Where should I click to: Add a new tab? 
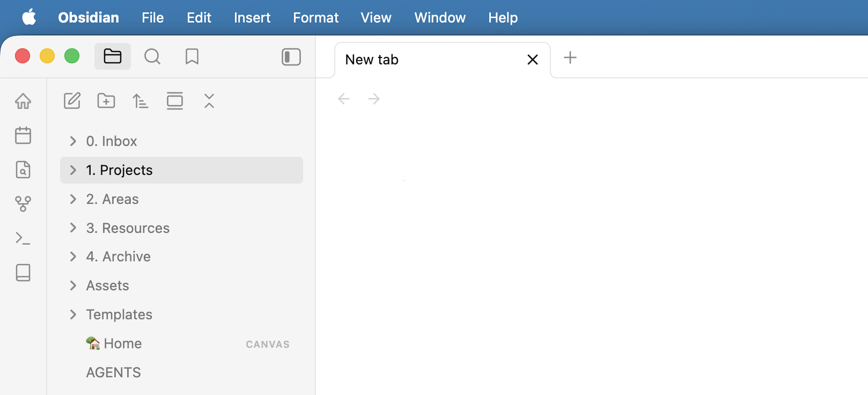click(570, 57)
